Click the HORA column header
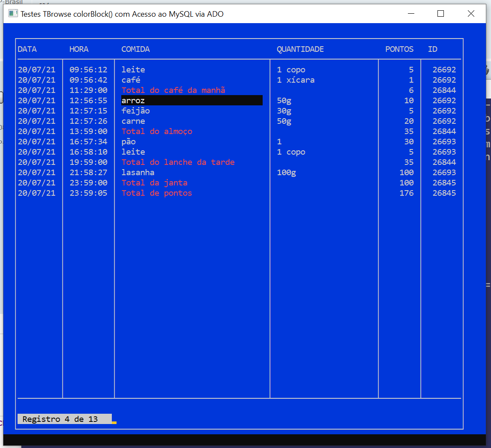This screenshot has height=448, width=491. point(79,49)
